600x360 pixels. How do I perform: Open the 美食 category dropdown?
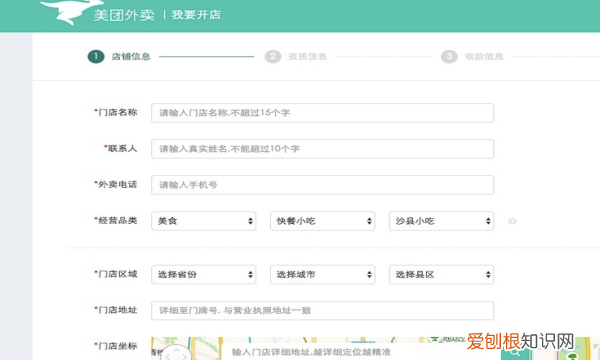pos(204,221)
